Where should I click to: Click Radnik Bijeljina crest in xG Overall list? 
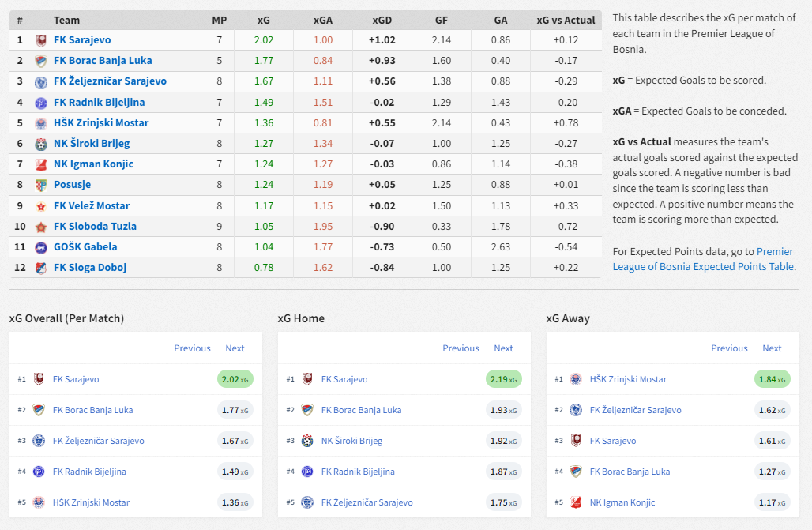coord(39,472)
